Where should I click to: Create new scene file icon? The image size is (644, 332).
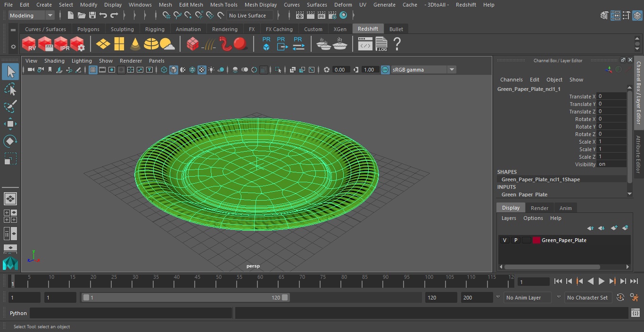71,16
